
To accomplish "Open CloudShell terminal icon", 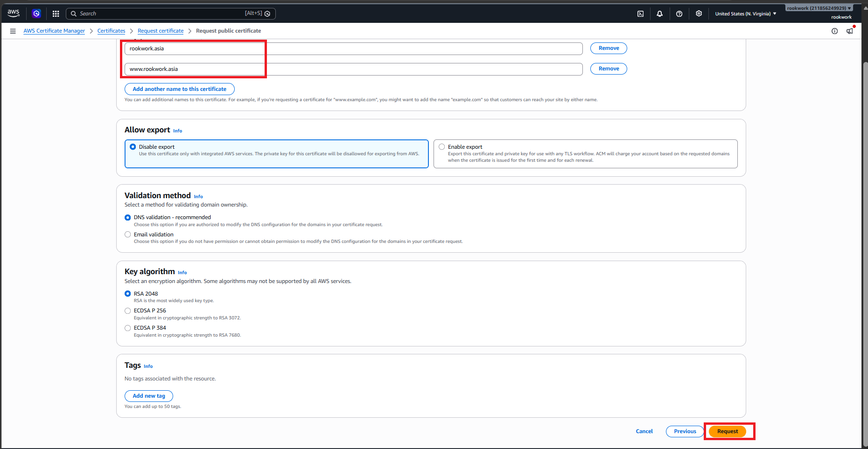I will click(641, 14).
